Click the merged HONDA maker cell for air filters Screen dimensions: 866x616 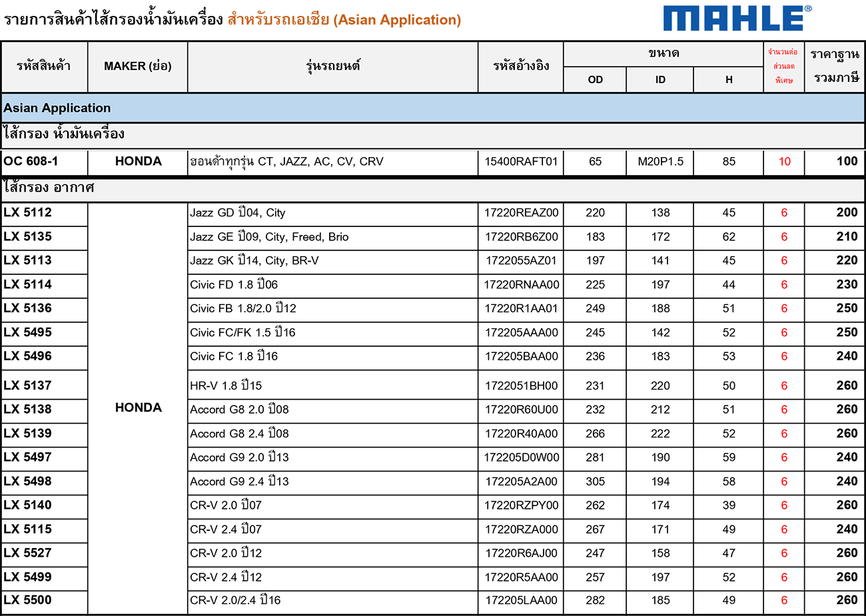point(138,408)
